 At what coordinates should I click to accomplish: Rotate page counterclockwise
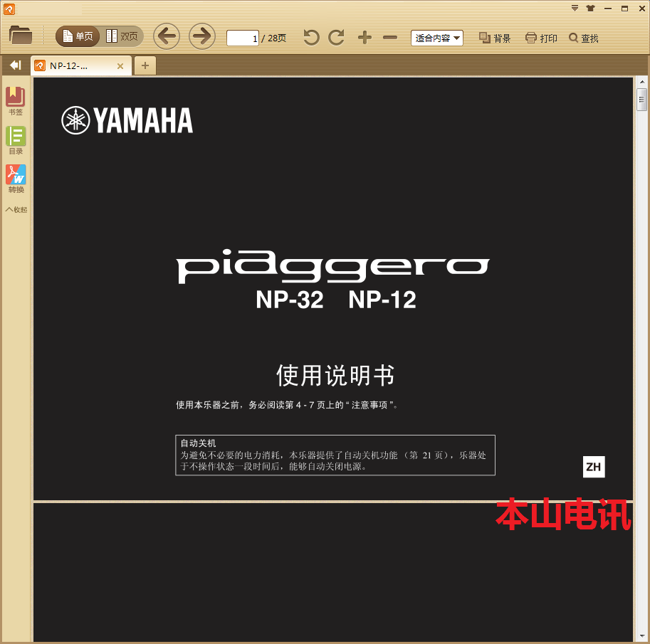point(311,38)
